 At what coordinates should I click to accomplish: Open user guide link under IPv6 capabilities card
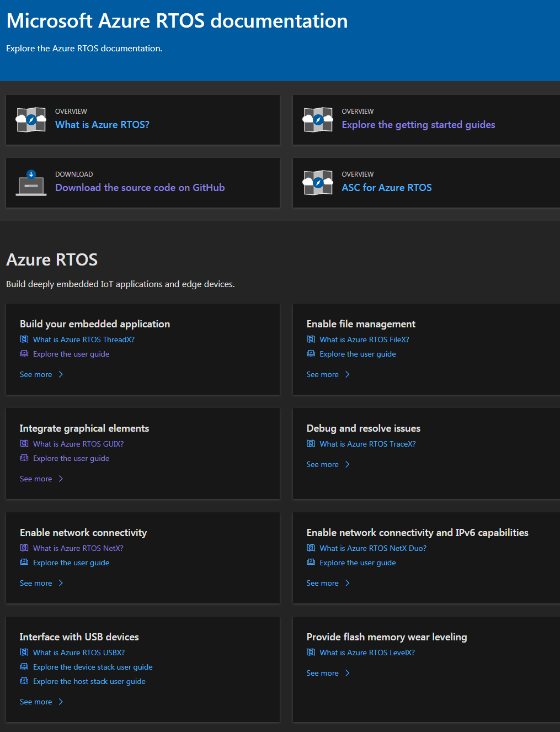(358, 563)
